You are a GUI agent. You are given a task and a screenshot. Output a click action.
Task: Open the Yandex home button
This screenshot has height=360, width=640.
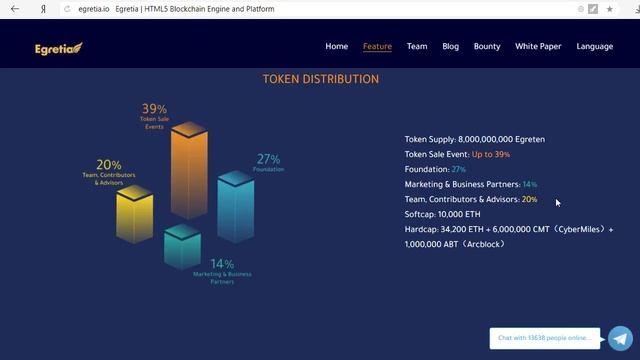(x=43, y=9)
